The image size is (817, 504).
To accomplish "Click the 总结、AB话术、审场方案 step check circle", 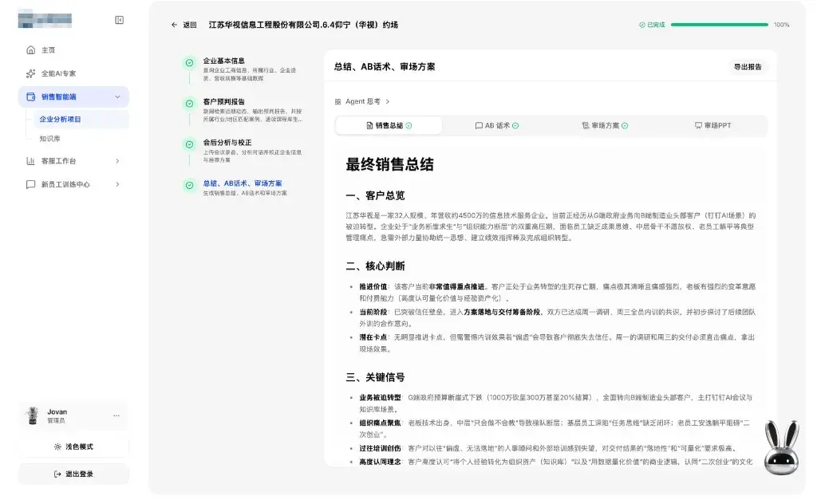I will 190,185.
